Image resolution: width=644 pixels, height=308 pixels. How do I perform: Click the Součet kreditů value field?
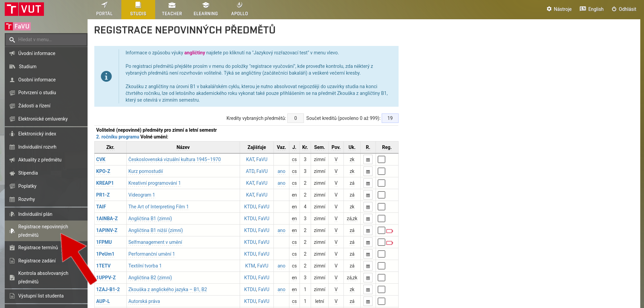pyautogui.click(x=390, y=118)
